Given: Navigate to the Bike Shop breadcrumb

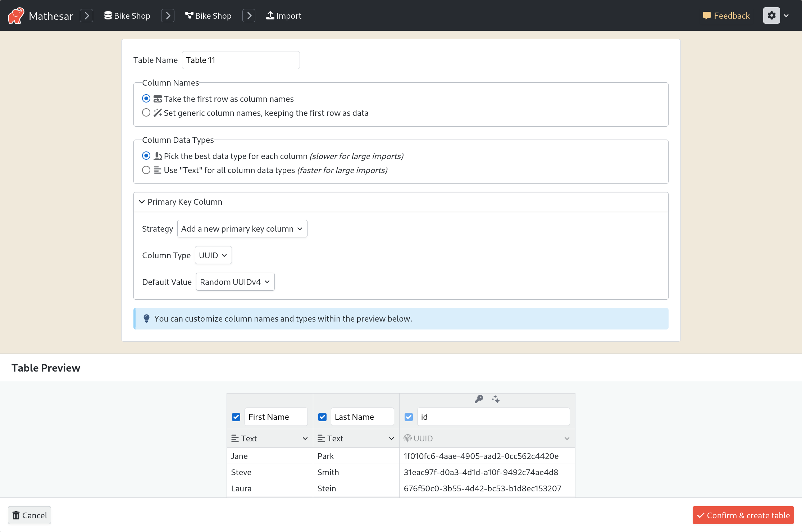Looking at the screenshot, I should [132, 15].
